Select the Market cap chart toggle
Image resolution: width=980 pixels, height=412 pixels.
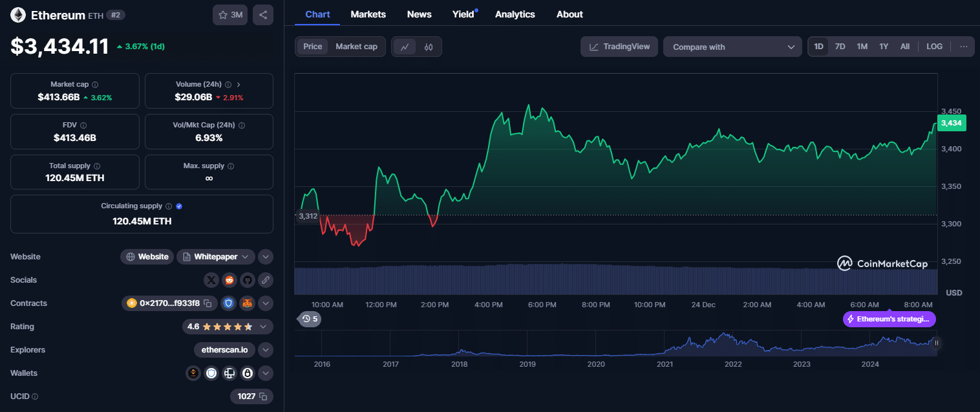[356, 47]
